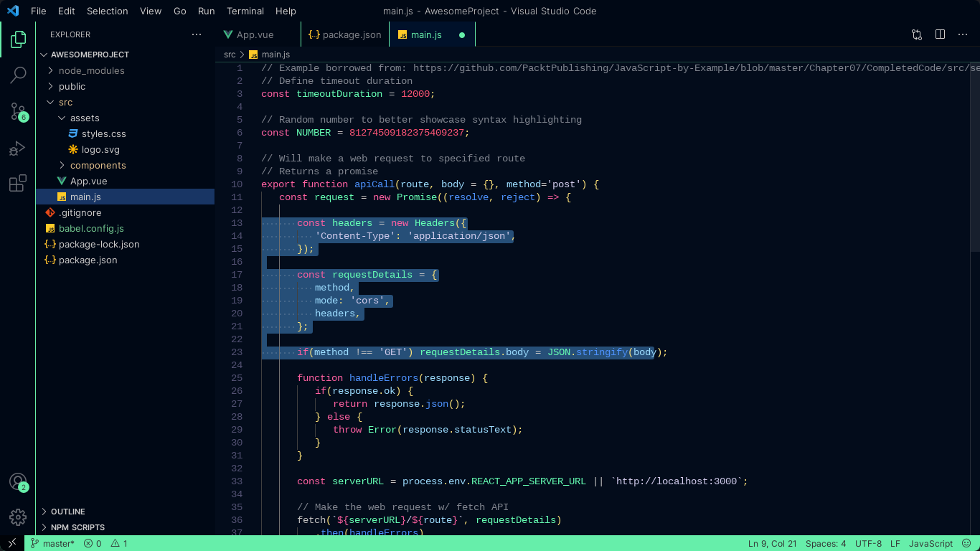Click master* branch in the status bar
Viewport: 980px width, 551px height.
52,543
